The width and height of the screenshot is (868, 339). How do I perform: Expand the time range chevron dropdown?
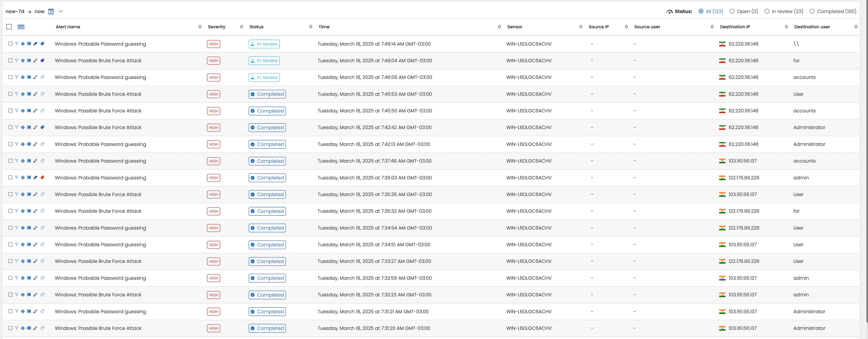tap(61, 11)
